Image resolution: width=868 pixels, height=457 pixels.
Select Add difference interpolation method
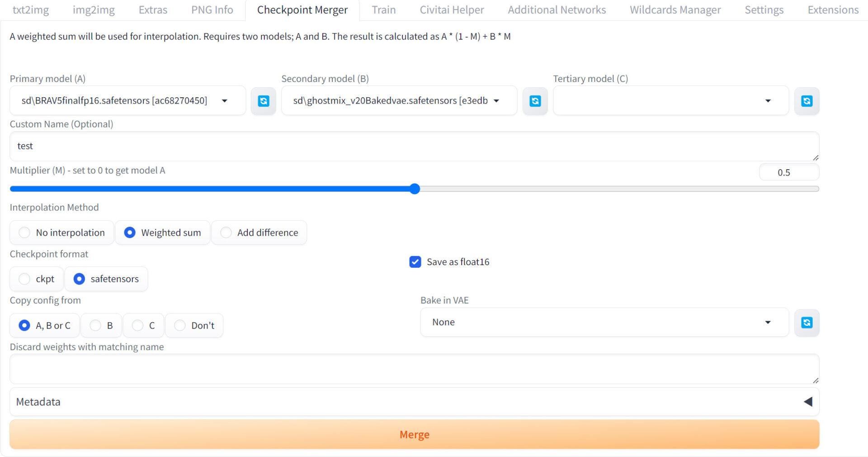[226, 232]
